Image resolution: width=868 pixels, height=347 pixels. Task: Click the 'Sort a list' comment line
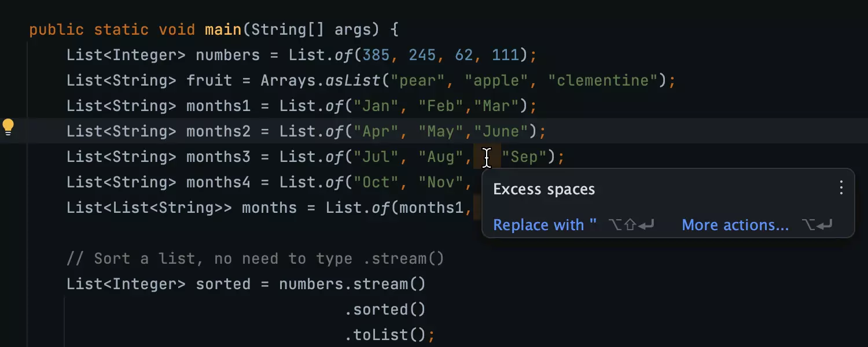255,259
